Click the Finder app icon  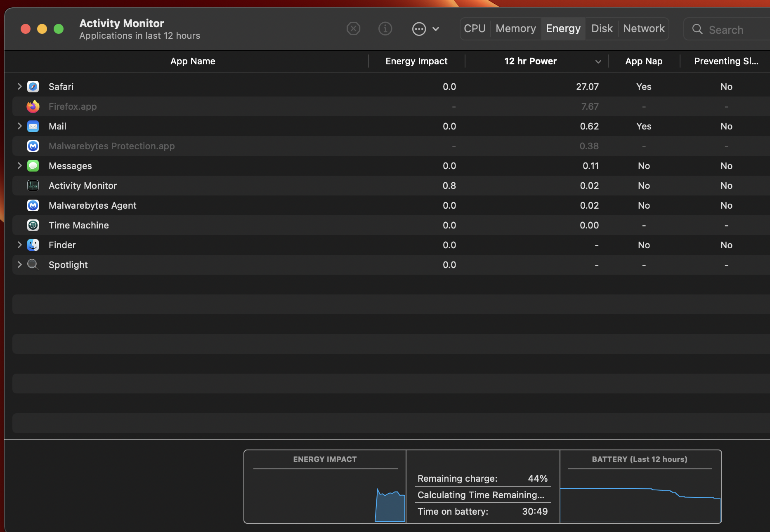coord(33,245)
